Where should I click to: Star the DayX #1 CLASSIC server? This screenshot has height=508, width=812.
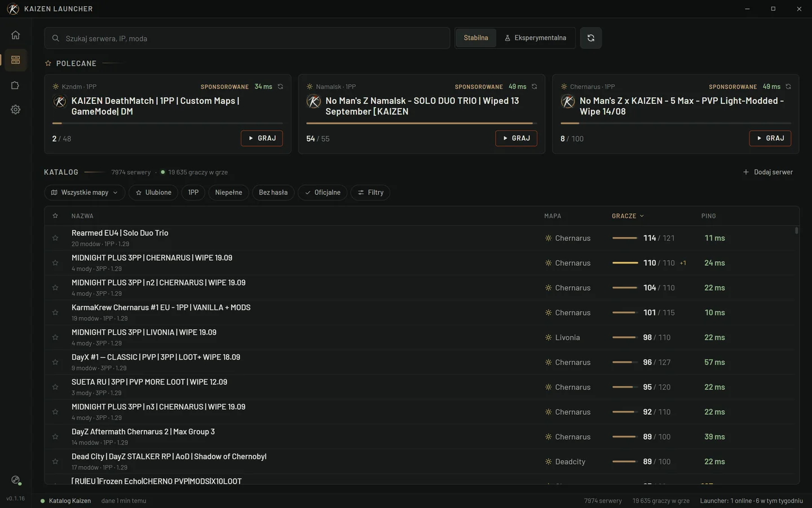click(55, 362)
